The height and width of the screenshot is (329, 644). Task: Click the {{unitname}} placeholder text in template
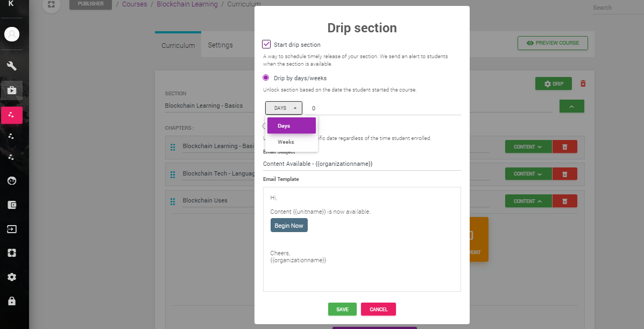click(310, 212)
